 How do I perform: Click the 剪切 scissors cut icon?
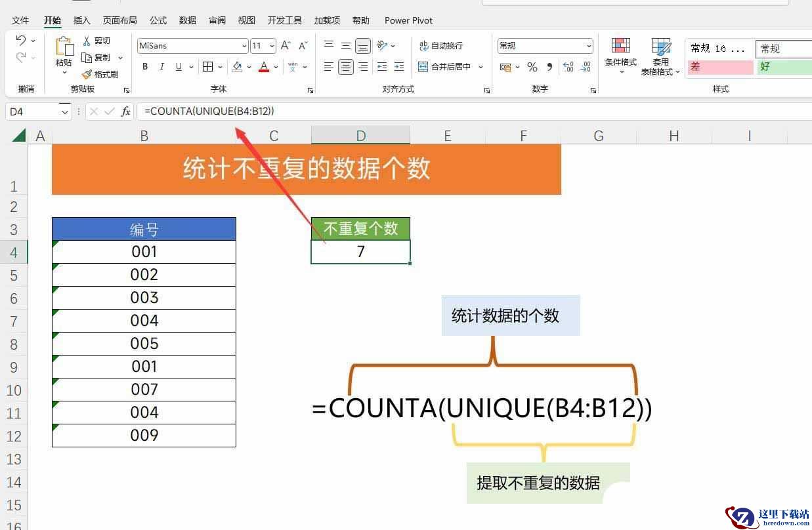point(87,41)
